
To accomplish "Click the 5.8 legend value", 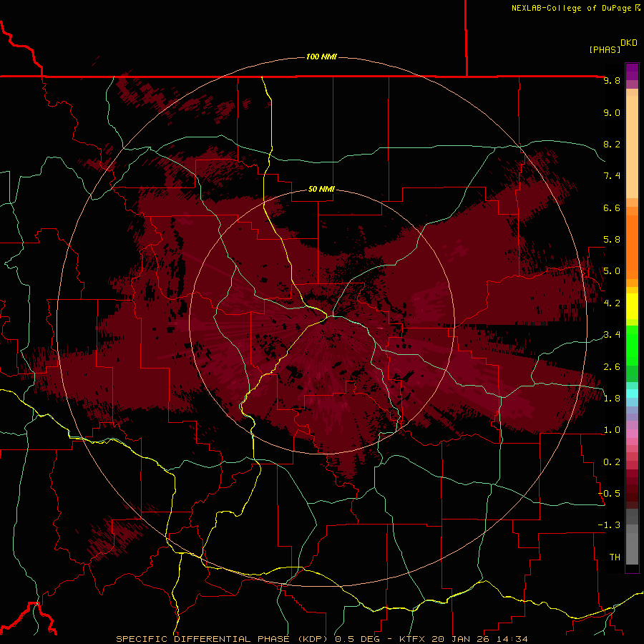I will point(612,240).
